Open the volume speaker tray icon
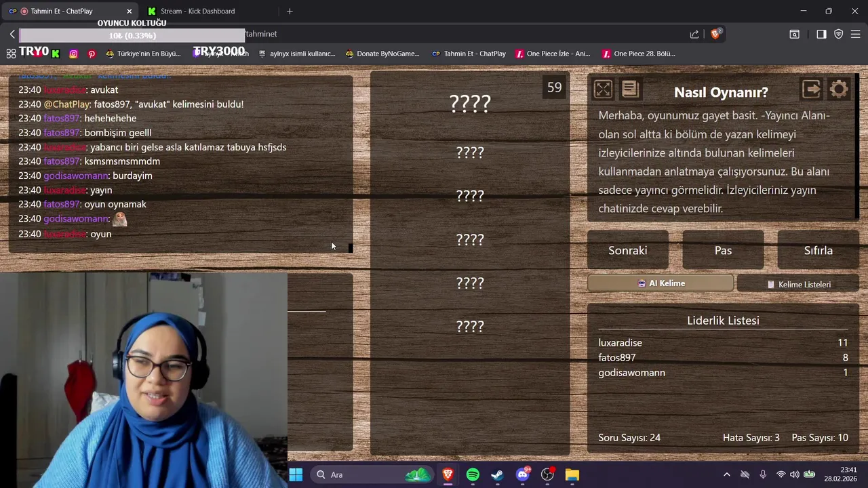Image resolution: width=868 pixels, height=488 pixels. tap(794, 474)
